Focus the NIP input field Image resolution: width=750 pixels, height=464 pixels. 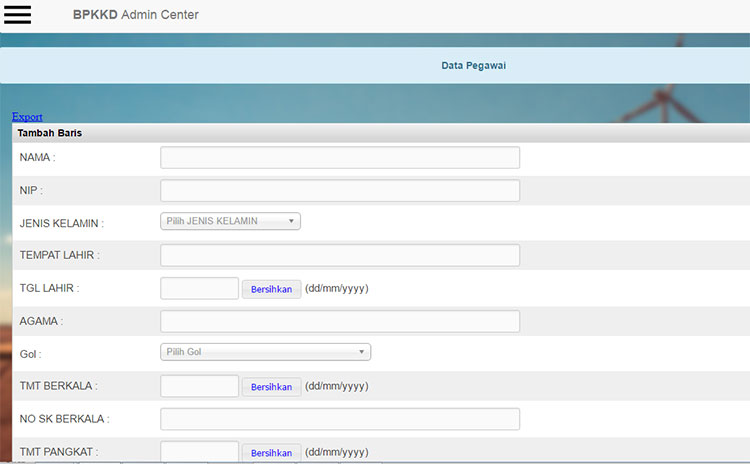click(340, 190)
